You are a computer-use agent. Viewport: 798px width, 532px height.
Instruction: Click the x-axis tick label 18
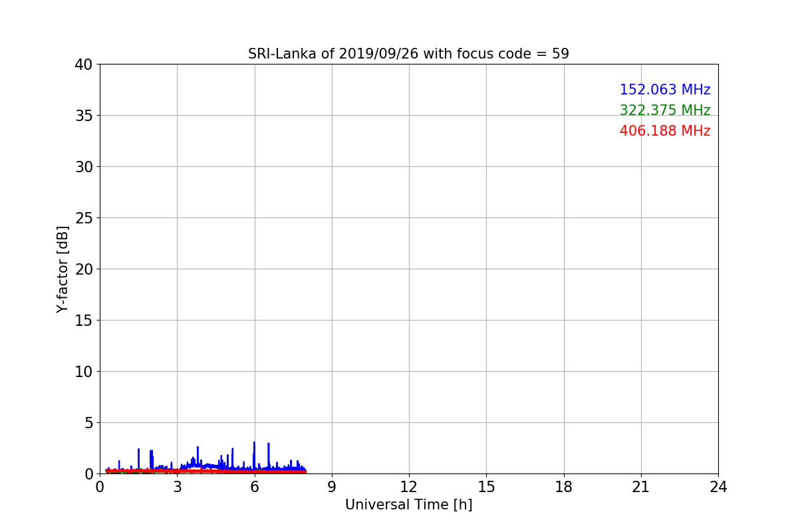click(x=563, y=487)
